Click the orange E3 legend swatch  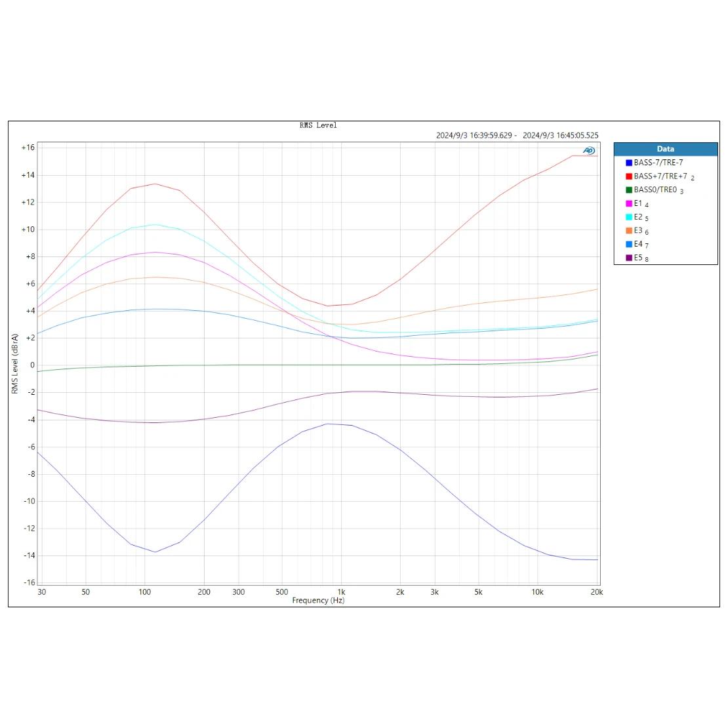[629, 231]
